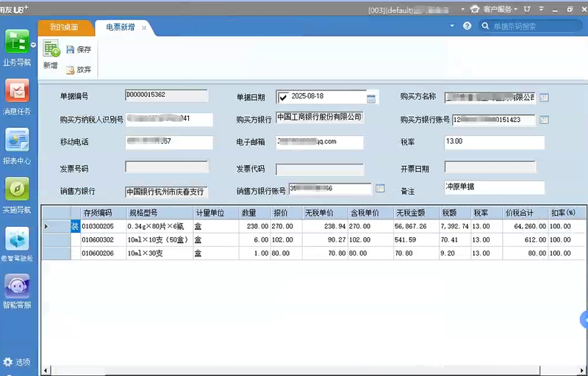
Task: Click cell 10ml×30支
Action: (x=159, y=253)
